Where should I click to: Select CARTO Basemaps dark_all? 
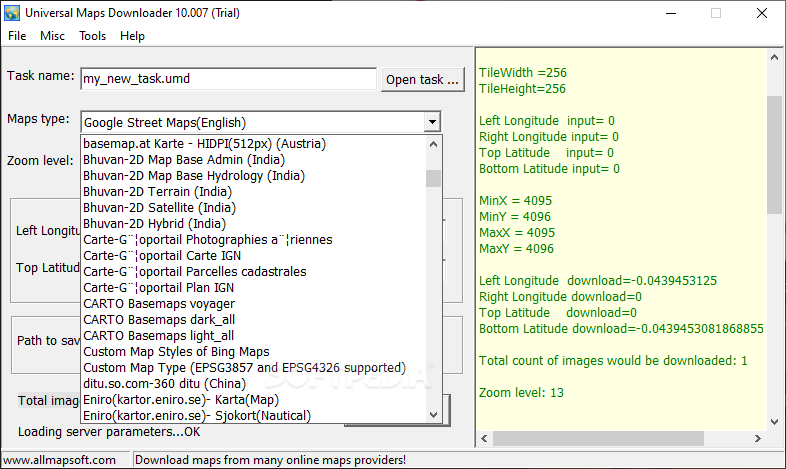click(x=253, y=320)
